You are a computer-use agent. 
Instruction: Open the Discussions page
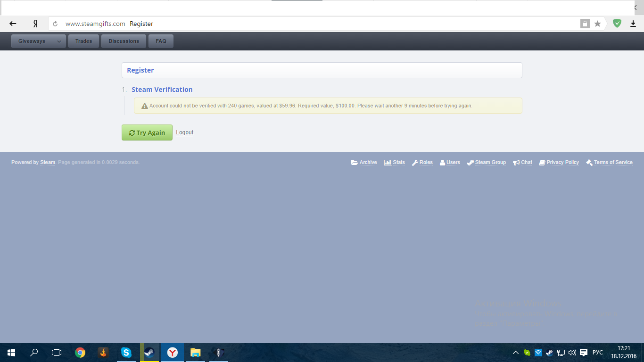[x=124, y=41]
